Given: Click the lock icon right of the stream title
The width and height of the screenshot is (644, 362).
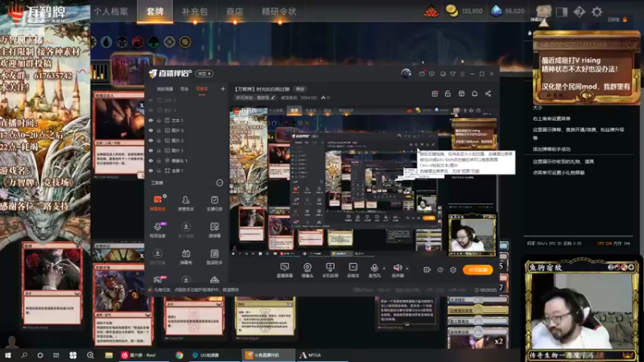Looking at the screenshot, I should tap(448, 93).
